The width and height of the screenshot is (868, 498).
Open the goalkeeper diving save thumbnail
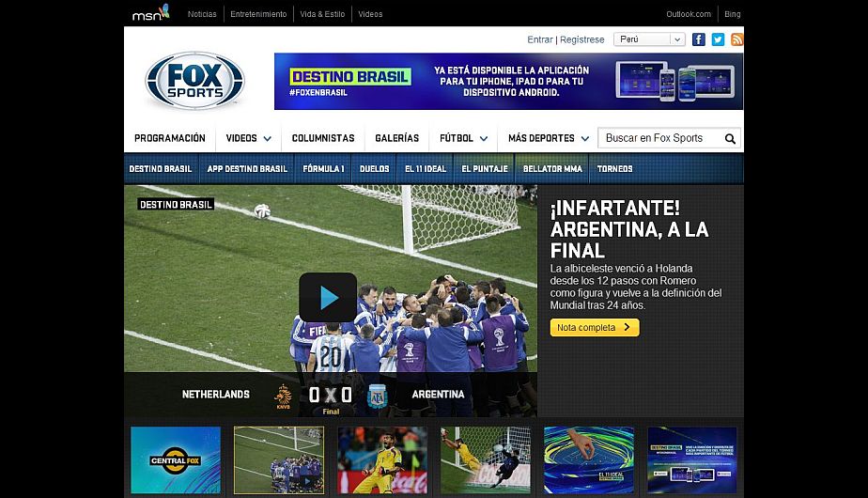click(x=486, y=459)
